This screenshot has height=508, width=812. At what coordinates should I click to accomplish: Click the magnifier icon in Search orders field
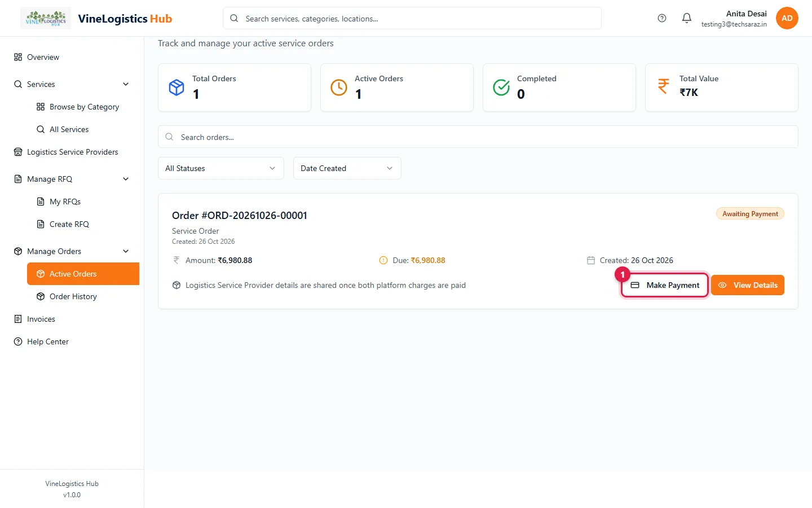[x=169, y=137]
